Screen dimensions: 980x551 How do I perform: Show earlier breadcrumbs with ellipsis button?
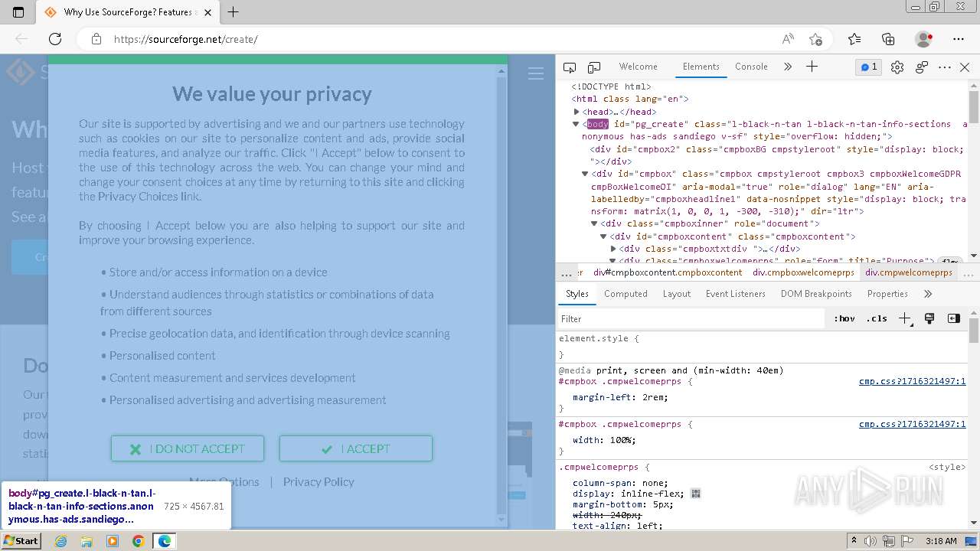pos(566,272)
